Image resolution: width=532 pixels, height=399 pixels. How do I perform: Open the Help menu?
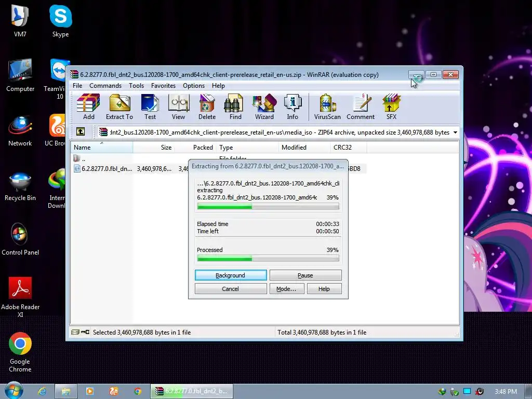click(x=218, y=86)
